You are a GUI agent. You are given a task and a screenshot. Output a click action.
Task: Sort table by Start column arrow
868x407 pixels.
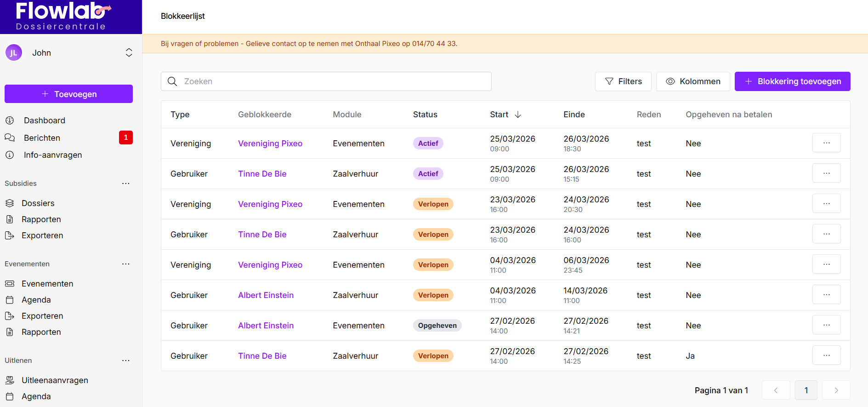(518, 115)
